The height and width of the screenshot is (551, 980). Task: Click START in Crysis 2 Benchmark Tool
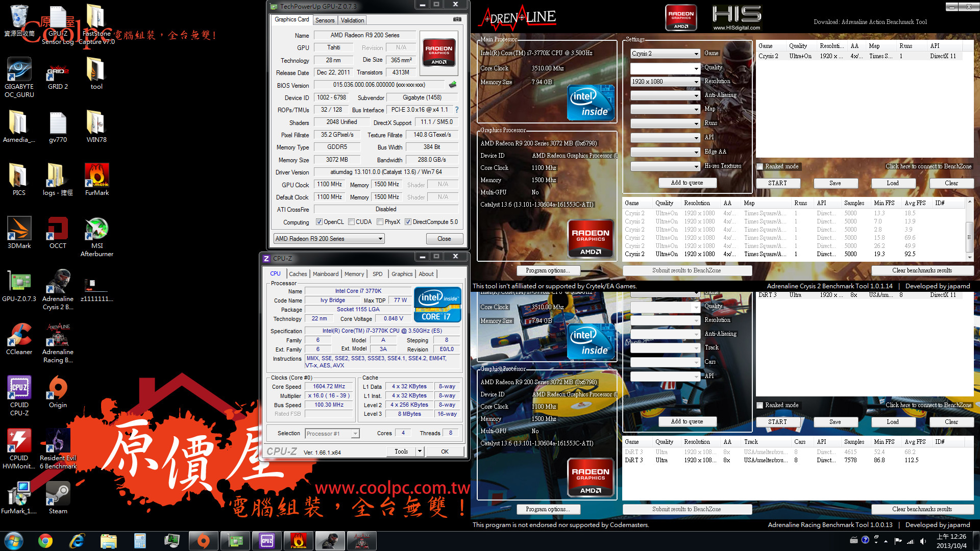(x=777, y=183)
